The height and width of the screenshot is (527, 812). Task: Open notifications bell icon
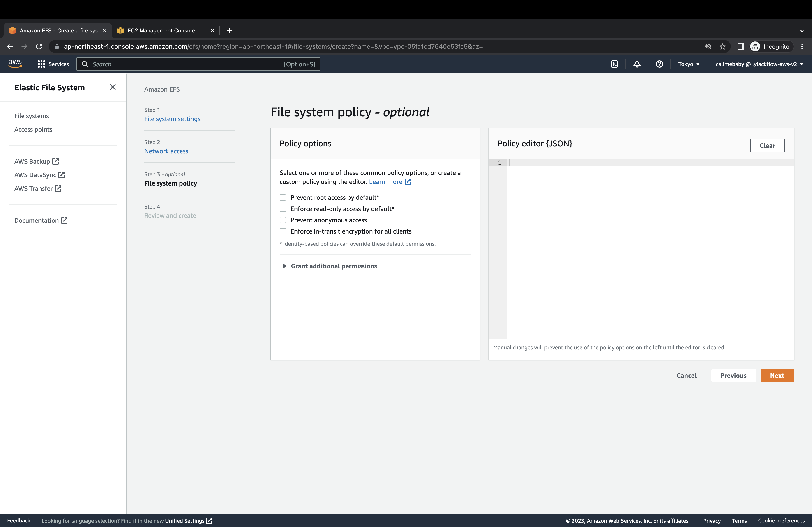637,64
